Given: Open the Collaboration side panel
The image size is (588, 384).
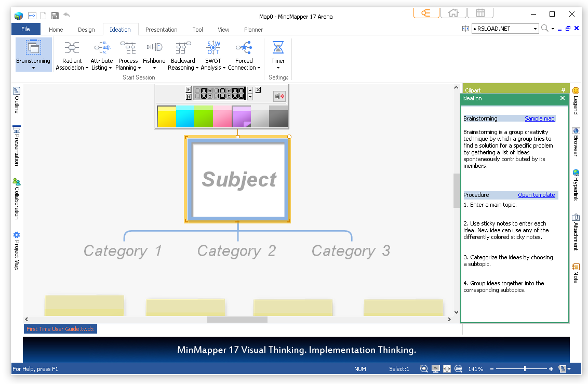Looking at the screenshot, I should click(x=17, y=198).
